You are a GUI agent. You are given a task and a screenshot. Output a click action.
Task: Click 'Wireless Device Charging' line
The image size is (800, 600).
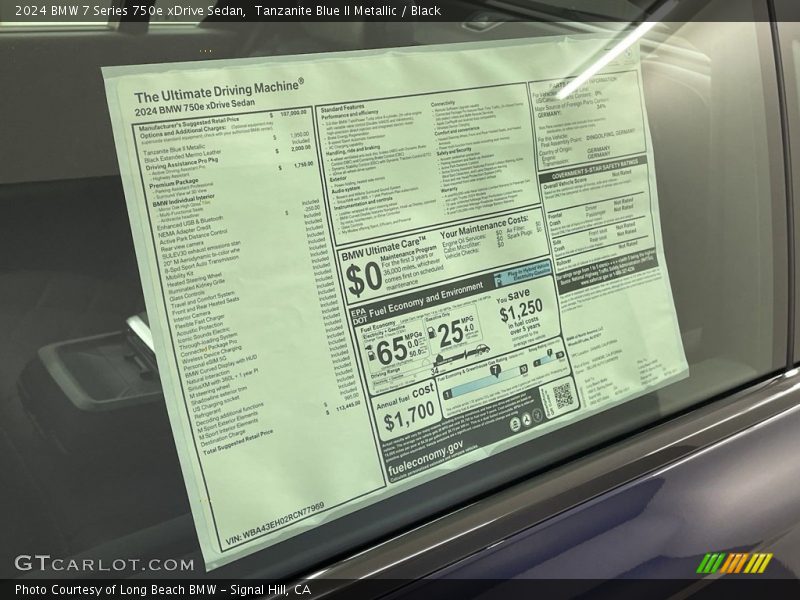[x=211, y=355]
